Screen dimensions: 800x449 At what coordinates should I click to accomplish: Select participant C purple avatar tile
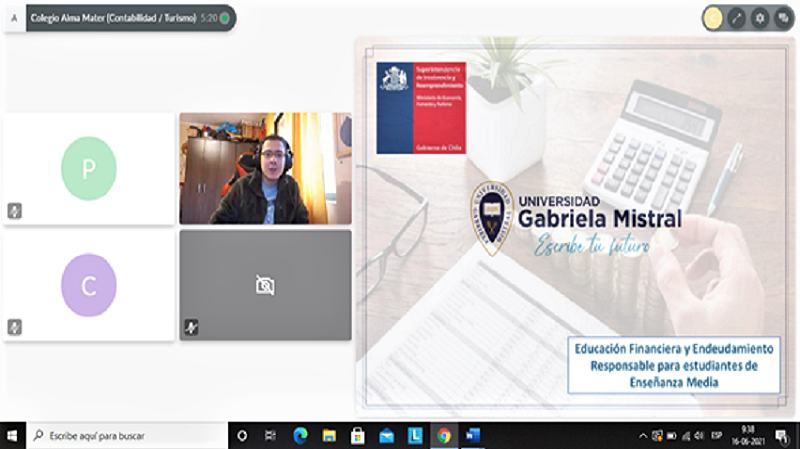[x=89, y=285]
